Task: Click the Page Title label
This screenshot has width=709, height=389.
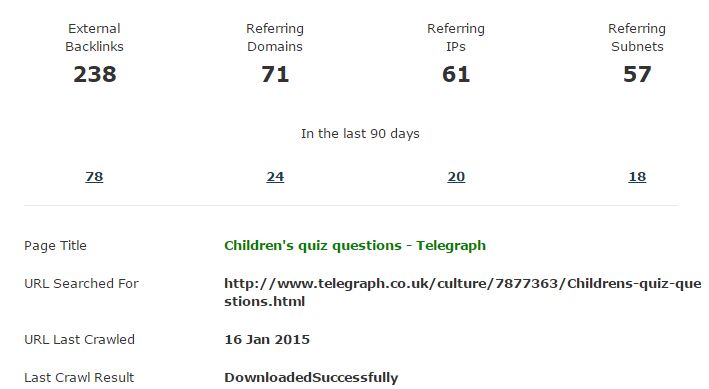Action: pyautogui.click(x=55, y=245)
